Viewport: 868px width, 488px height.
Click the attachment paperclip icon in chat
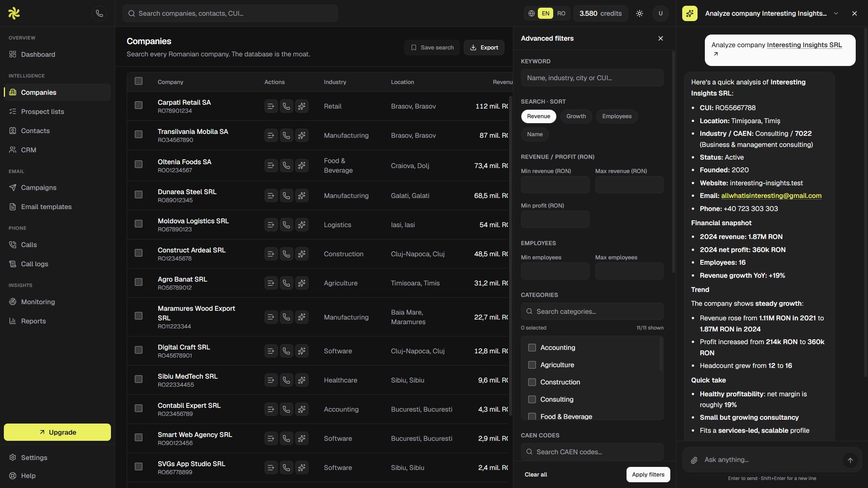(694, 460)
